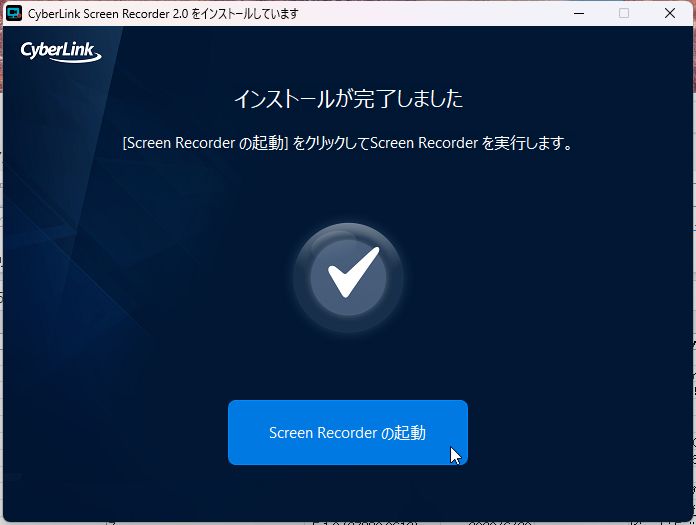Image resolution: width=696 pixels, height=525 pixels.
Task: Click the disabled maximize button
Action: (624, 13)
